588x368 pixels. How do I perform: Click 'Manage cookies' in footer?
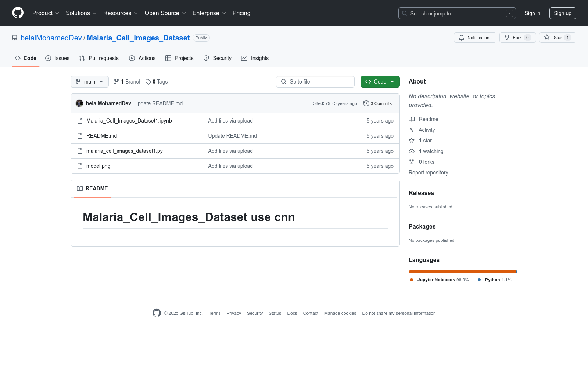pos(340,313)
